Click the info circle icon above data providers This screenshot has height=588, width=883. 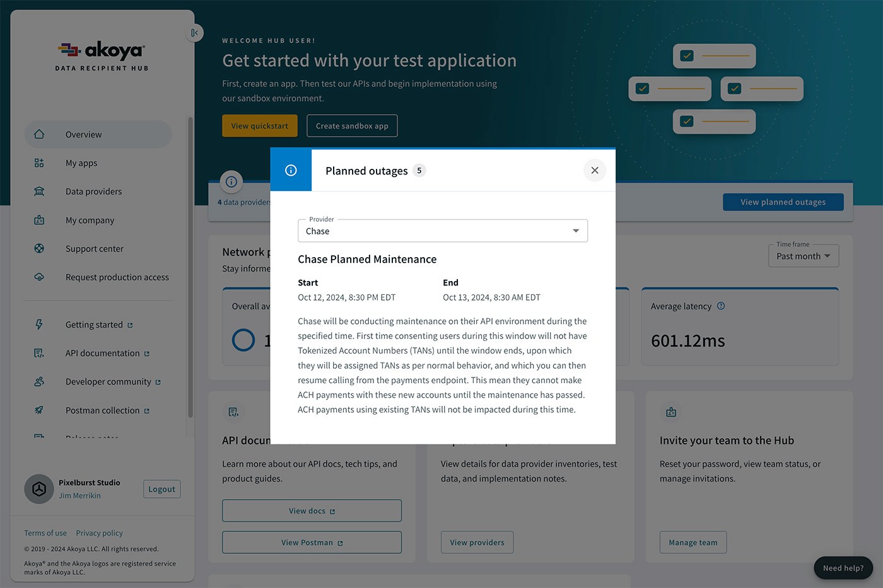231,182
